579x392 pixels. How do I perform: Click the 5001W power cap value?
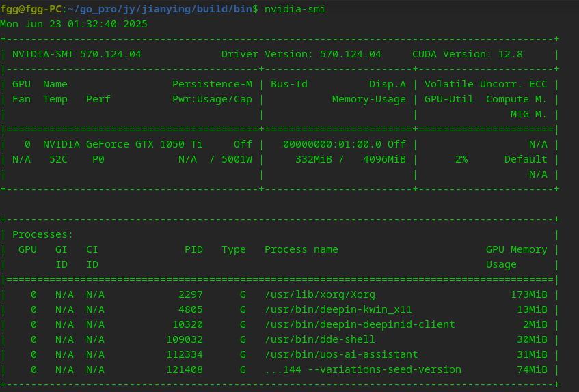coord(237,159)
